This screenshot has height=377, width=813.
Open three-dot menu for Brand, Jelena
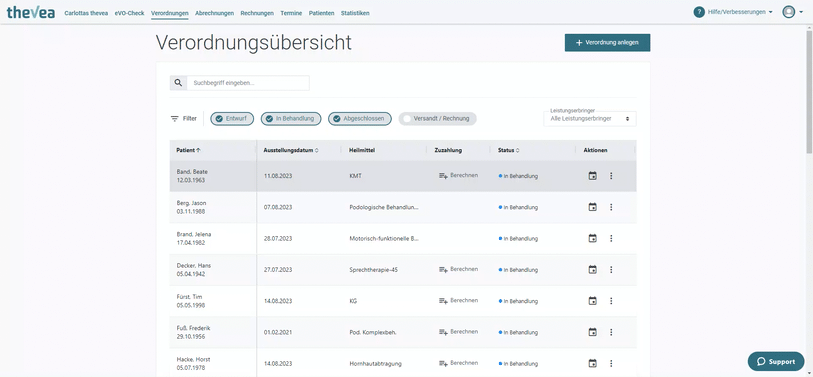coord(611,239)
